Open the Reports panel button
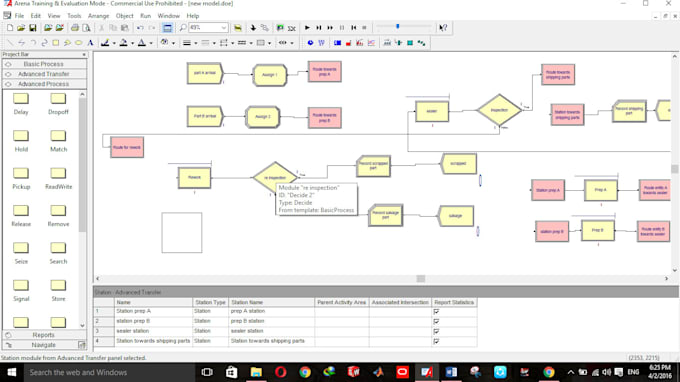This screenshot has height=382, width=680. 44,335
